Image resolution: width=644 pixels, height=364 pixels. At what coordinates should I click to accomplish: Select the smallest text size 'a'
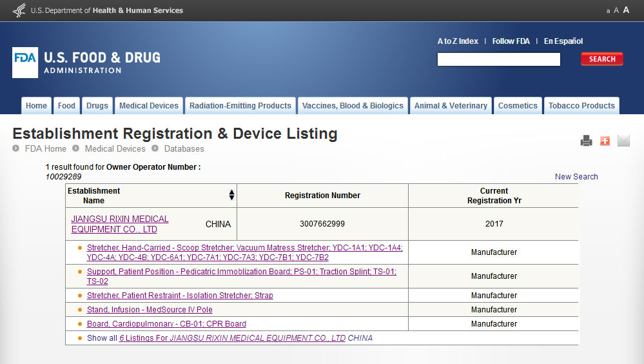tap(608, 11)
